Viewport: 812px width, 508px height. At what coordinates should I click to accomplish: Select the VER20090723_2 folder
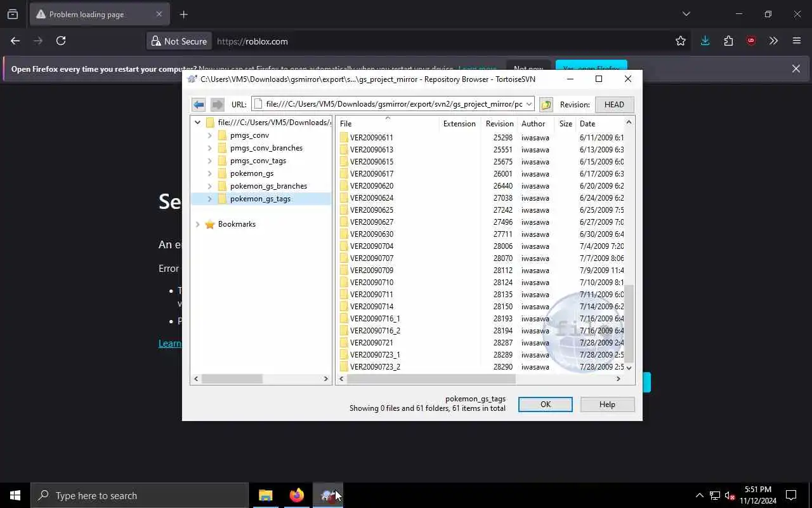point(375,367)
